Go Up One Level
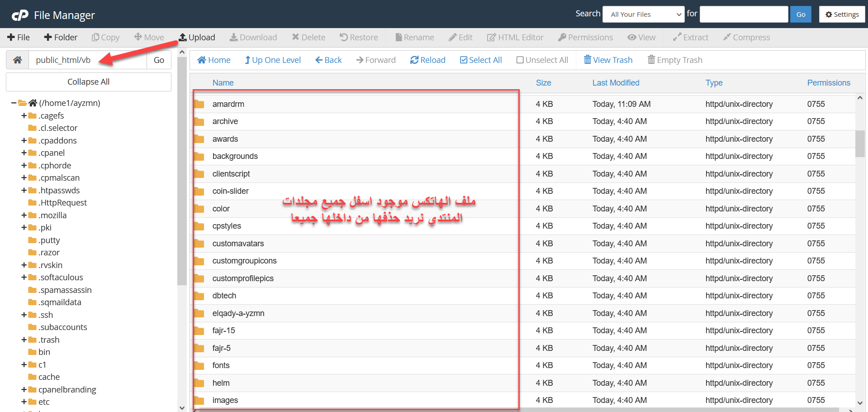 tap(272, 60)
